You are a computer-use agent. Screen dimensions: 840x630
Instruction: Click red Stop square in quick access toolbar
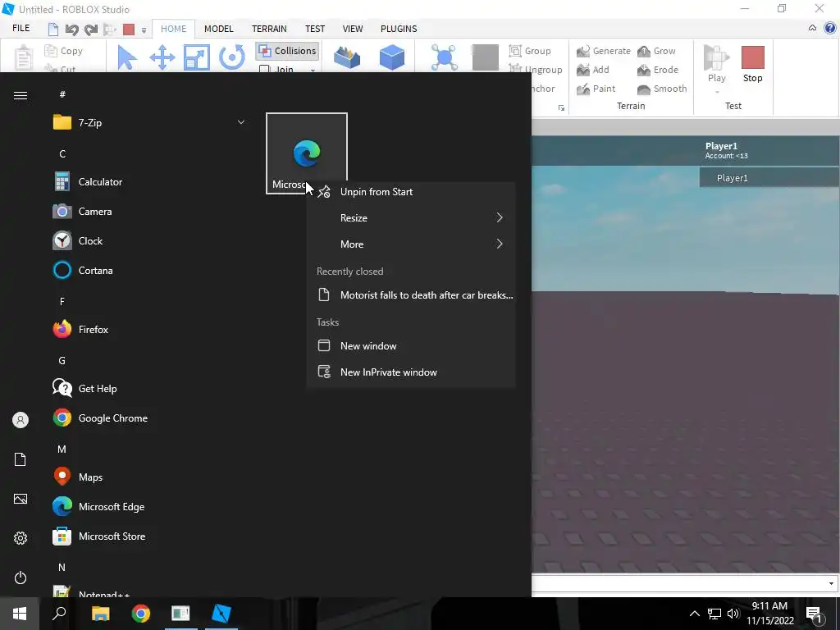[129, 30]
